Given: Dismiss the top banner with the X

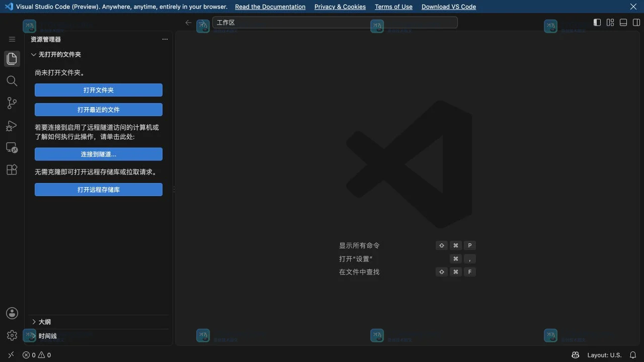Looking at the screenshot, I should click(x=633, y=7).
